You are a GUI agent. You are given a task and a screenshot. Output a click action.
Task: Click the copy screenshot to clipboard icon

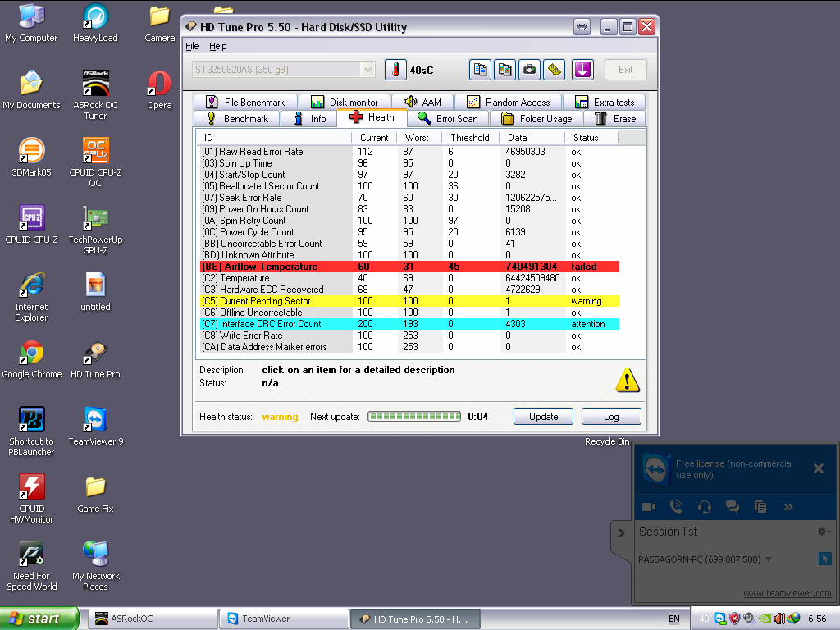pyautogui.click(x=504, y=70)
